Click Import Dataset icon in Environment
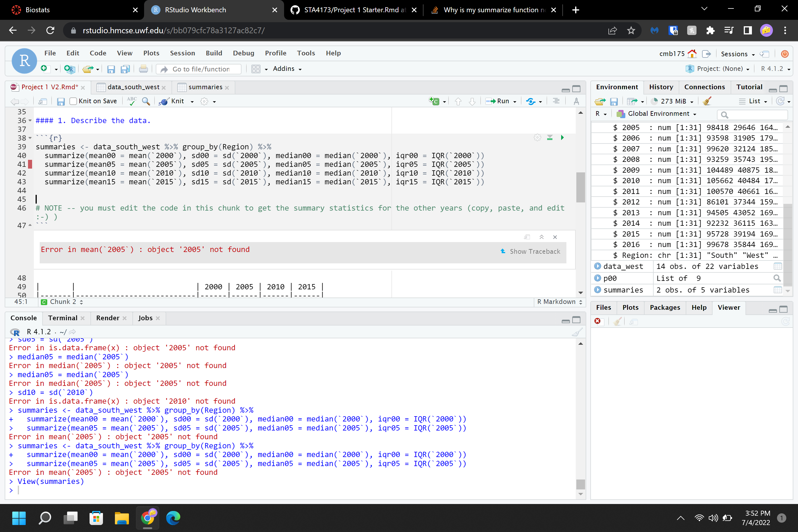 [x=632, y=101]
